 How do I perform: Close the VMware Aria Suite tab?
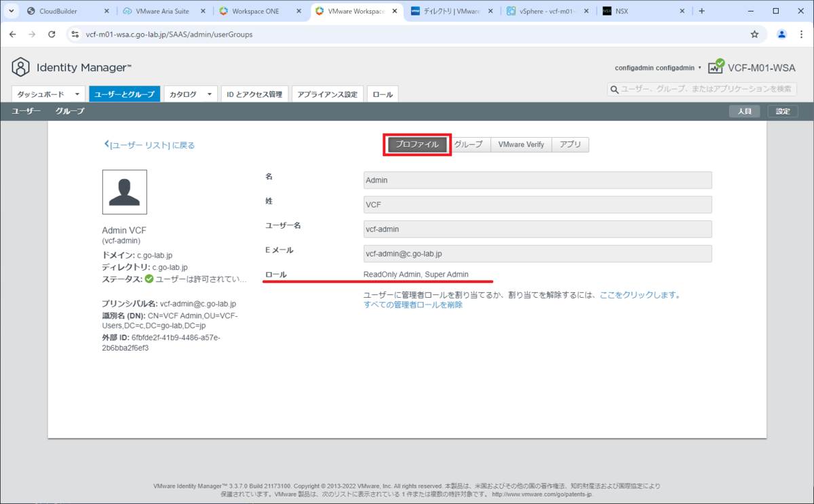pos(203,11)
